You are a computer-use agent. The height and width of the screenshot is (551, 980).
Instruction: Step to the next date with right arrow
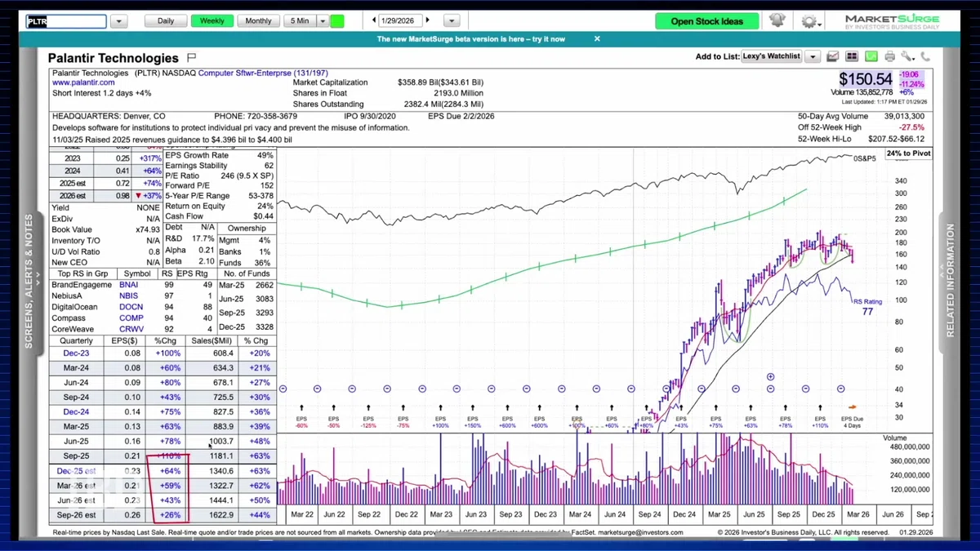(427, 20)
